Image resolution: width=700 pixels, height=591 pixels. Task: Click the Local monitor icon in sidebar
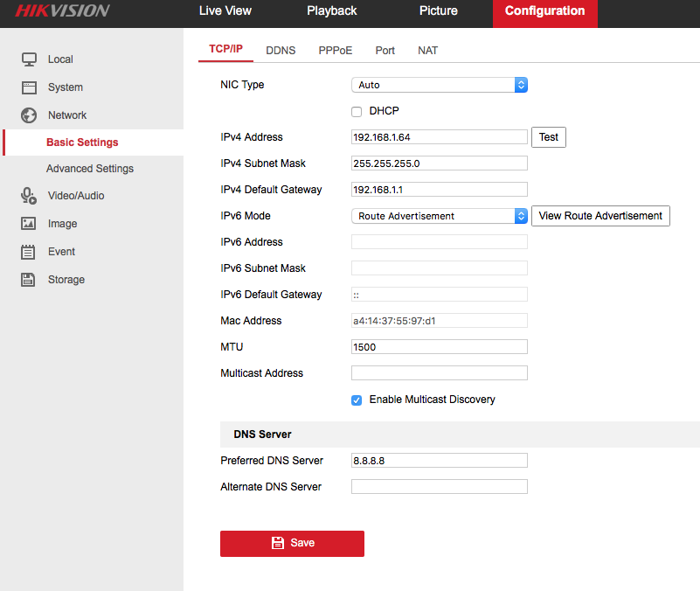[x=29, y=59]
